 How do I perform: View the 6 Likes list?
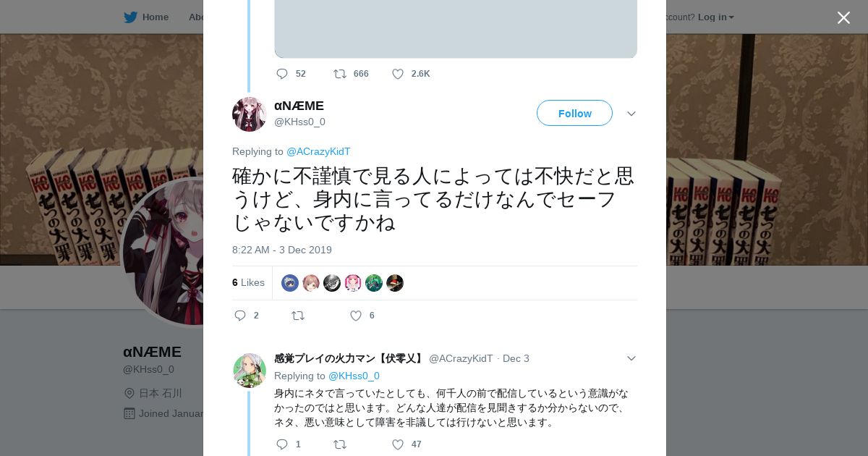point(248,282)
